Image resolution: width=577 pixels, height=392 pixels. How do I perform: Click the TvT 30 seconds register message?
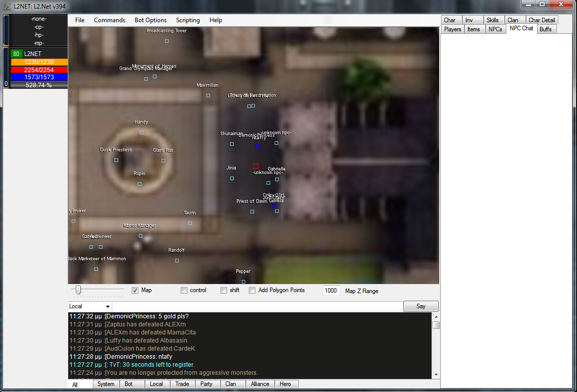point(132,365)
